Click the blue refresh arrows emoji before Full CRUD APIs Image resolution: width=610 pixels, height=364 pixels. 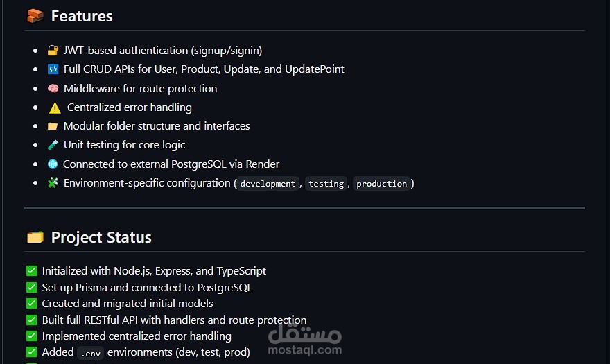click(53, 69)
